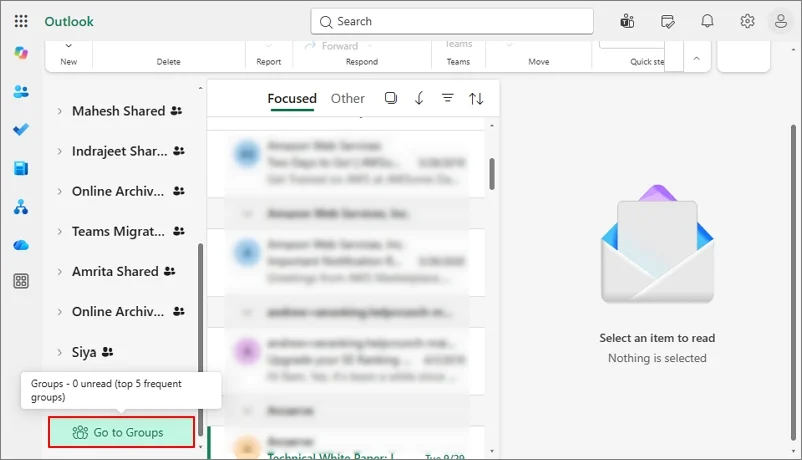Screen dimensions: 802x460
Task: Open the New mail dropdown arrow
Action: pyautogui.click(x=69, y=46)
